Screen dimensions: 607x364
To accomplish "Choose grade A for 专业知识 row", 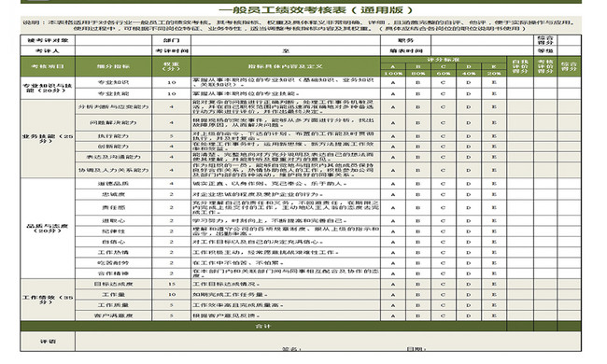I will [x=393, y=82].
